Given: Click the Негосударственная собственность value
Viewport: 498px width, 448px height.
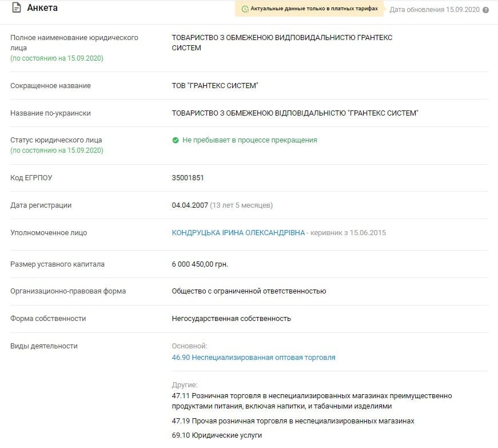Looking at the screenshot, I should pyautogui.click(x=231, y=319).
